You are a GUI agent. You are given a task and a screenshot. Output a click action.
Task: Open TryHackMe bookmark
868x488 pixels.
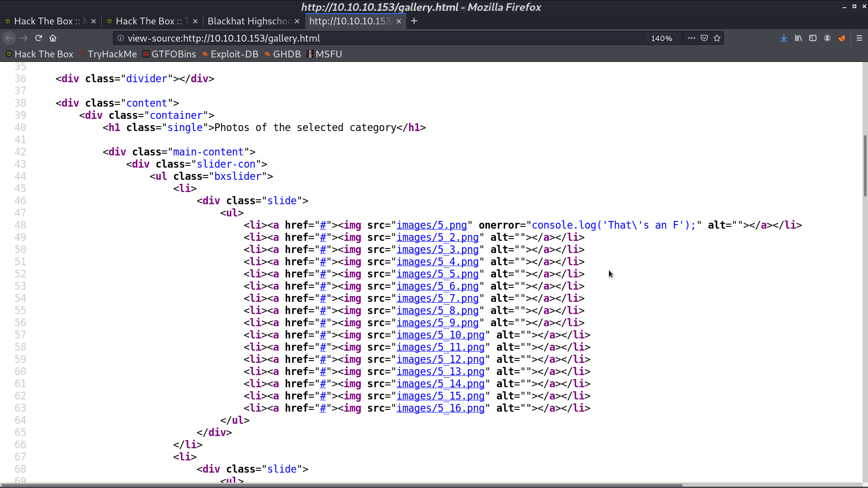[108, 54]
